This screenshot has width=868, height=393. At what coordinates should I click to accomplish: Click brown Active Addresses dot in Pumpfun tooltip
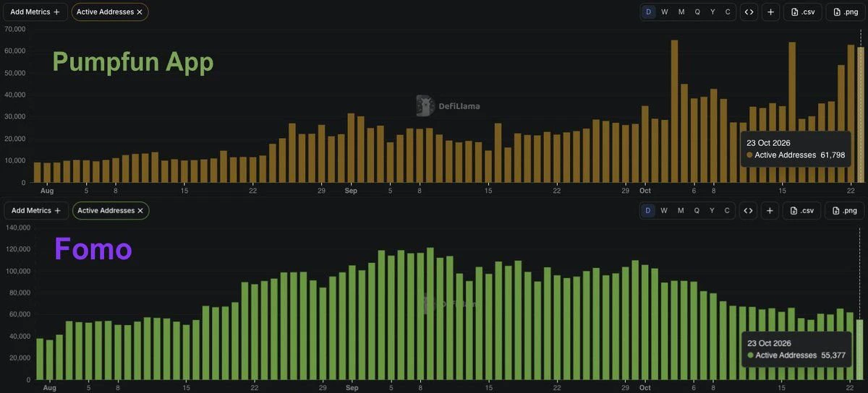coord(750,155)
